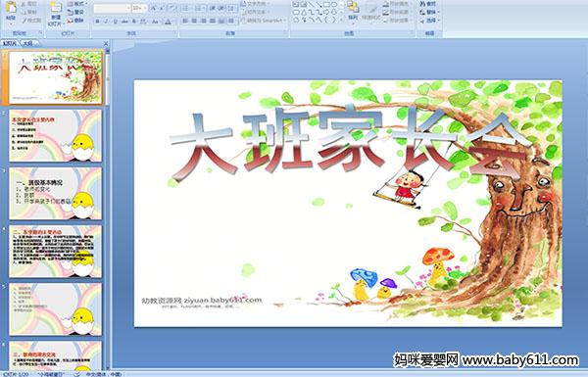The image size is (588, 377).
Task: Switch to the Outline (大纲) tab
Action: (27, 43)
